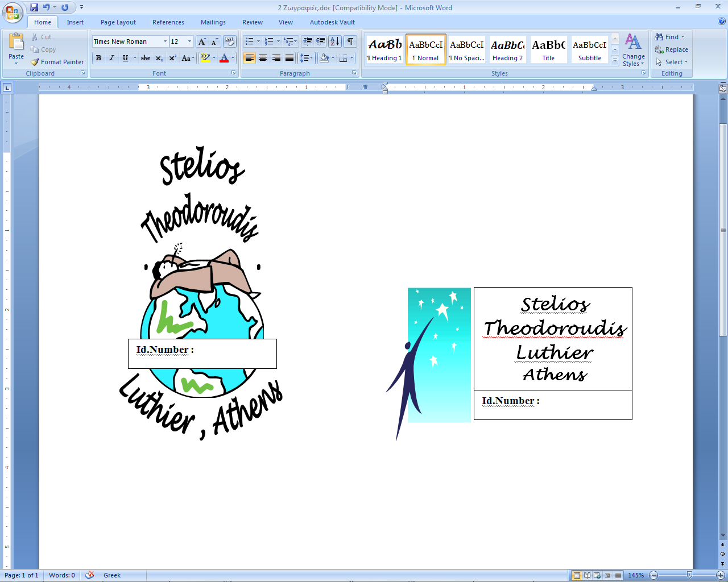Click the Replace button
The image size is (728, 582).
pos(672,49)
